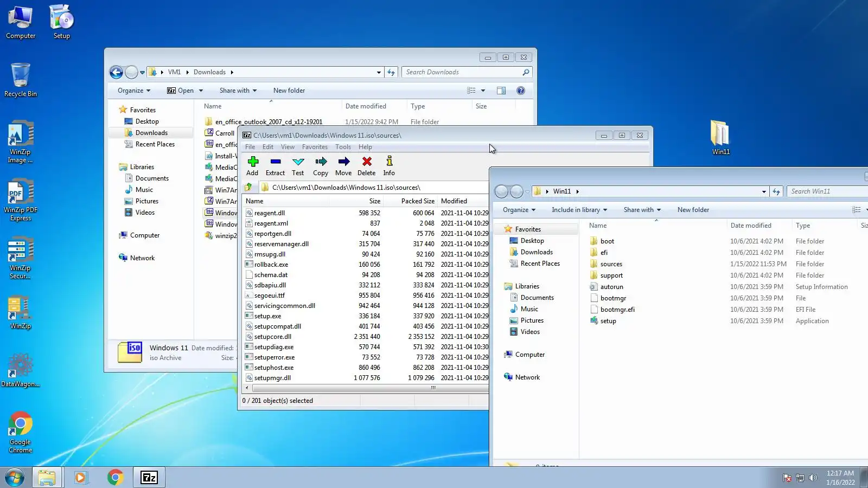Select the WinZip desktop shortcut
Viewport: 868px width, 488px height.
click(21, 313)
